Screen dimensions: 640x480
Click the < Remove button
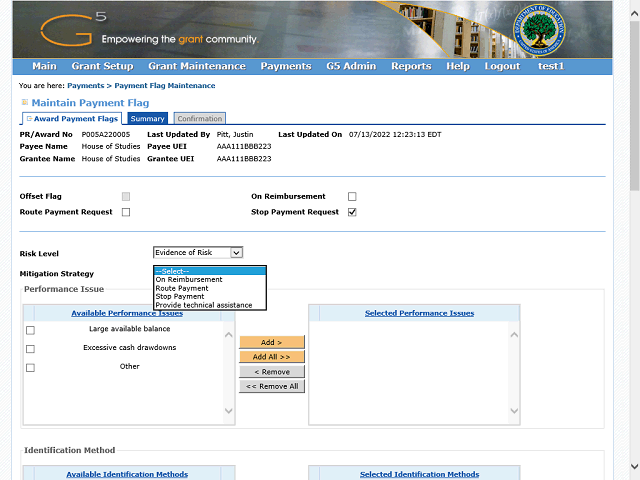(x=272, y=372)
